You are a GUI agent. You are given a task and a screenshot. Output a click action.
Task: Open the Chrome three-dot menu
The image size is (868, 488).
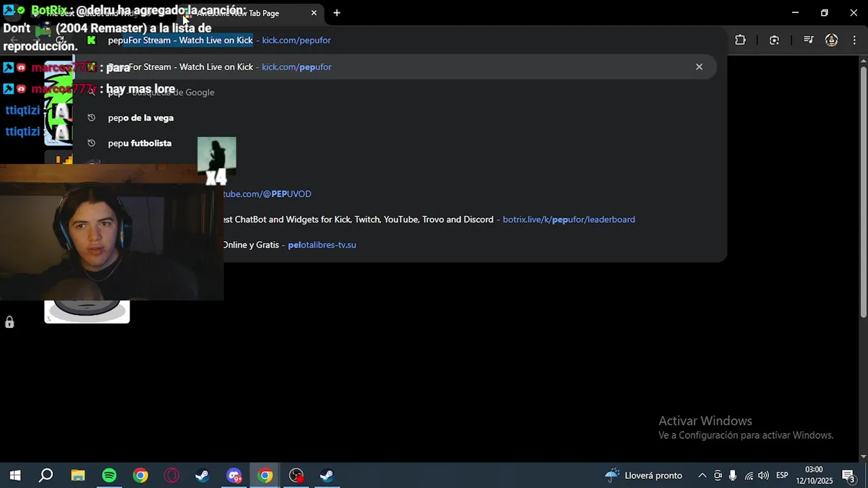[x=853, y=40]
